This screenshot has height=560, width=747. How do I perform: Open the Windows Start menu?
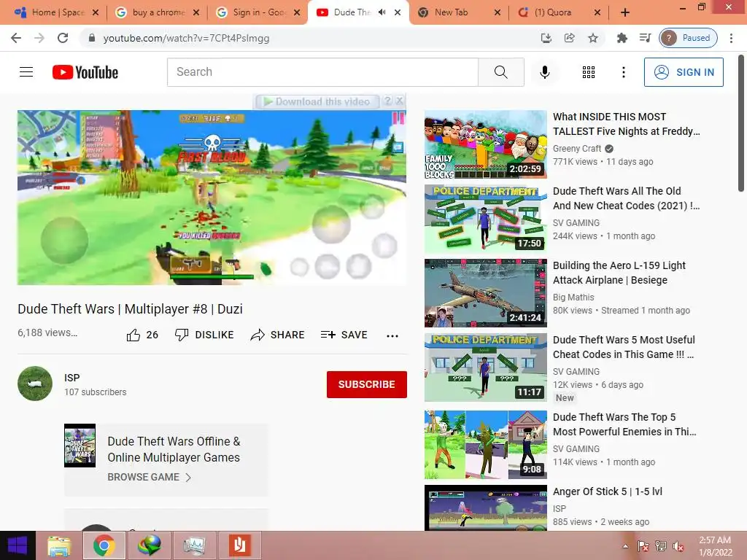(18, 545)
